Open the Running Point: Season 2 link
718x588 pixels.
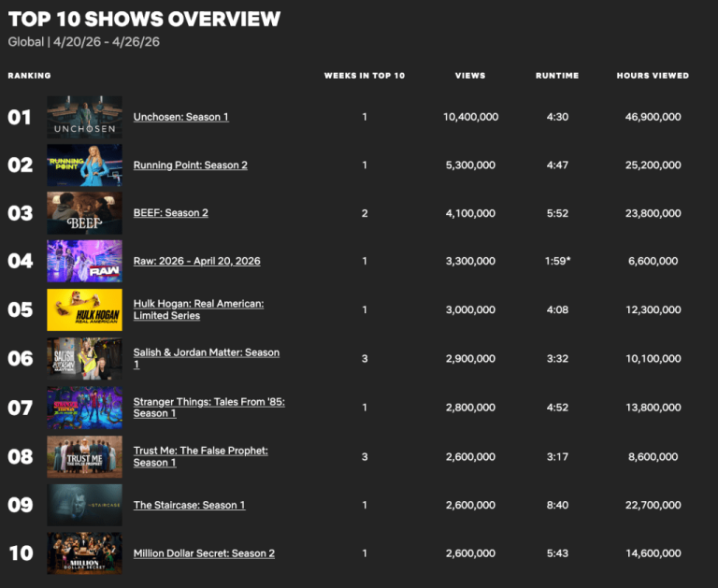(191, 165)
